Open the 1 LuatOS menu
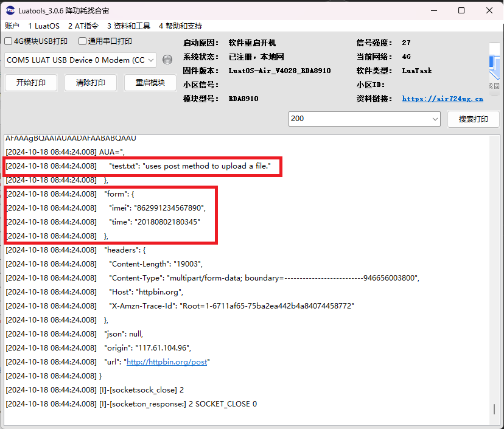 [44, 26]
